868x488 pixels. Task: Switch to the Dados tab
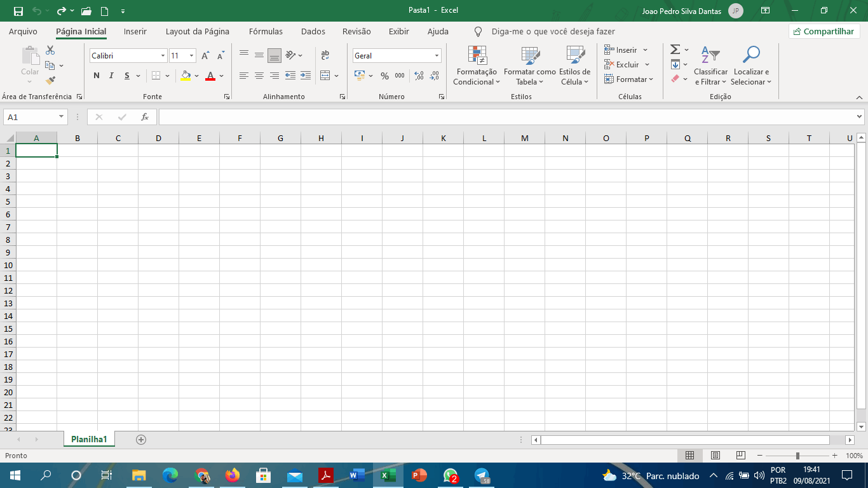(313, 31)
